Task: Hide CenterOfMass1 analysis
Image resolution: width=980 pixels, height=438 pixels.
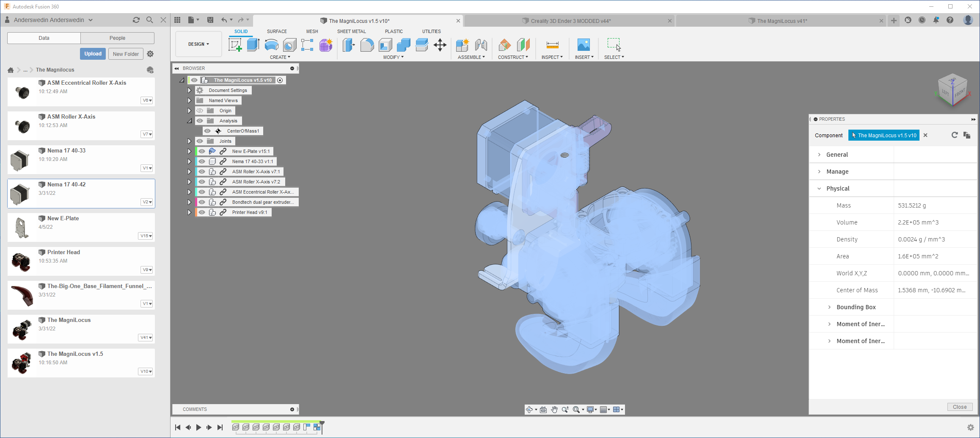Action: [207, 131]
